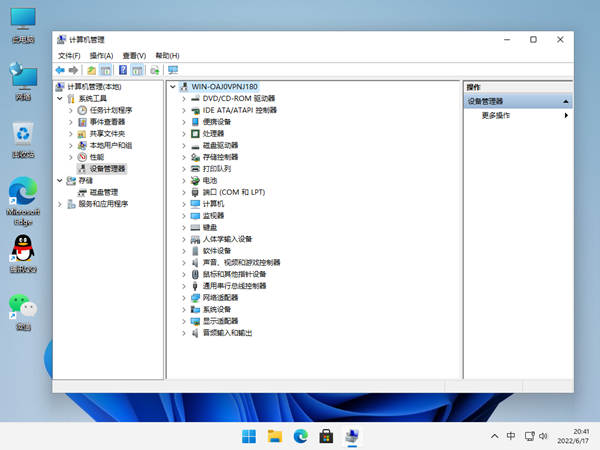This screenshot has height=450, width=600.
Task: Collapse the 设备管理器 actions section header
Action: point(566,101)
